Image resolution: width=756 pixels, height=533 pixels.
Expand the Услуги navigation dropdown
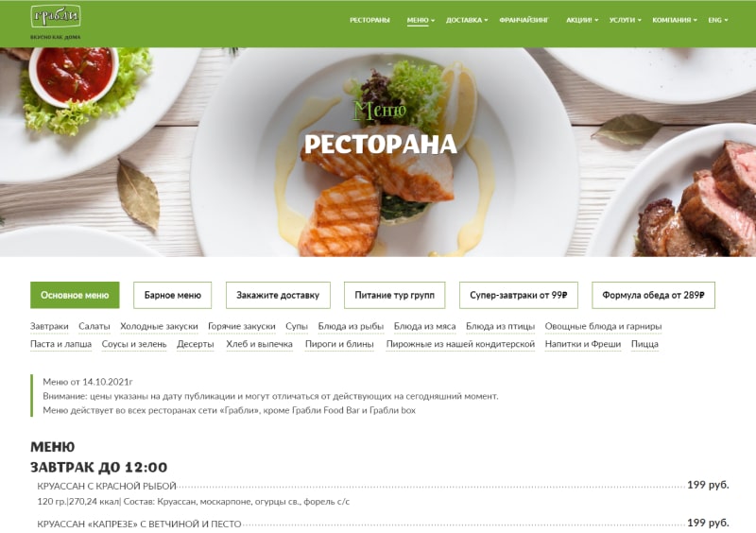coord(625,20)
